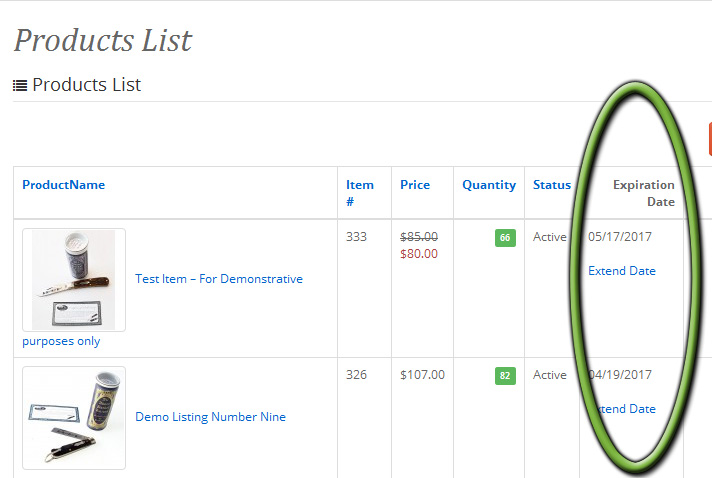Click the green 66 quantity badge
Viewport: 712px width, 478px height.
505,238
